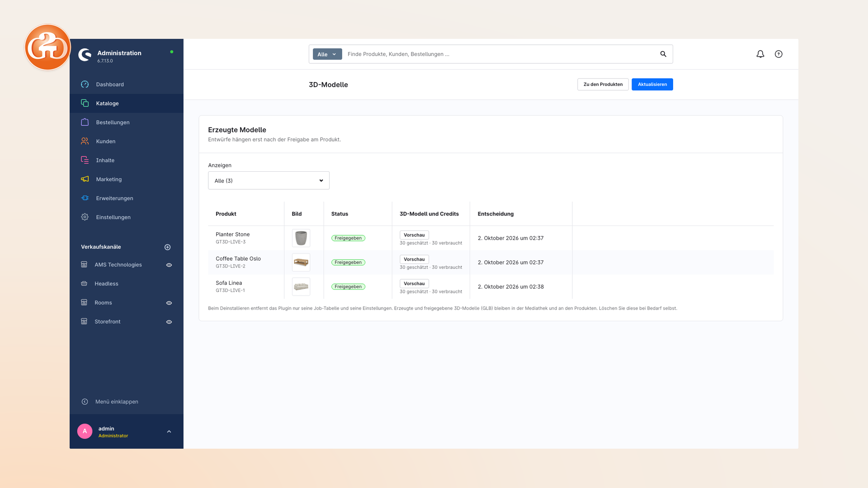This screenshot has height=488, width=868.
Task: Click the search magnifier icon
Action: point(663,54)
